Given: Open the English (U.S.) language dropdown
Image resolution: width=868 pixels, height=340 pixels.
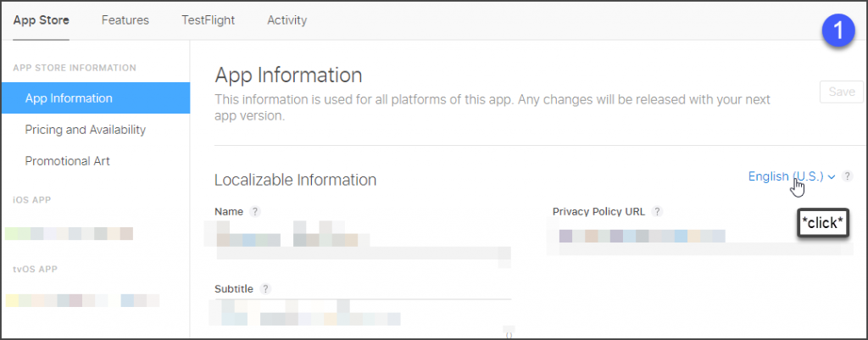Looking at the screenshot, I should pyautogui.click(x=792, y=176).
